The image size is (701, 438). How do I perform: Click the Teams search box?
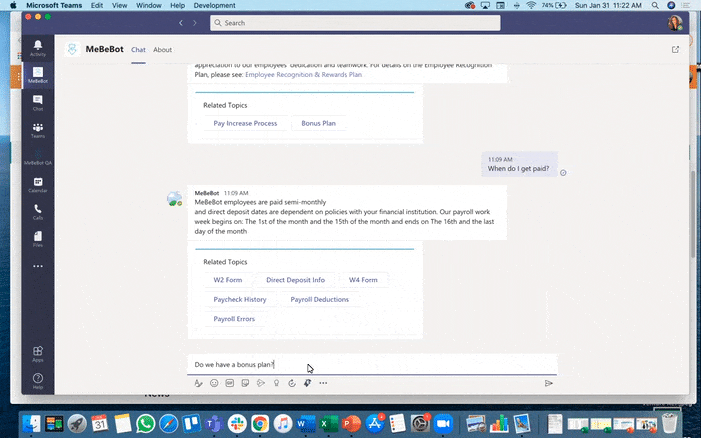355,23
